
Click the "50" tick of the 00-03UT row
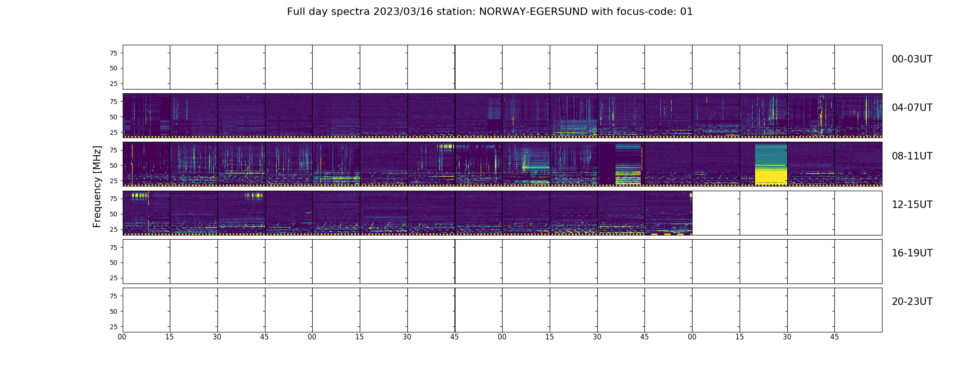[x=113, y=68]
